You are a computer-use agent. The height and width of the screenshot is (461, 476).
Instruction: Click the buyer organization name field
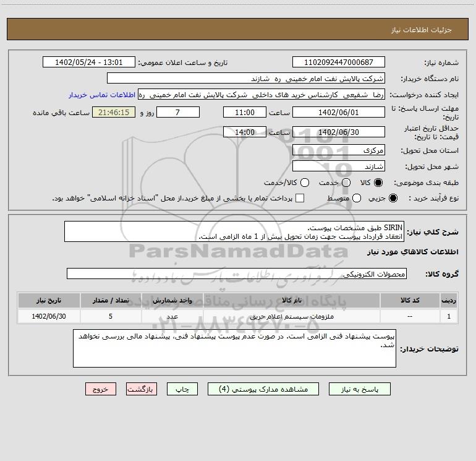(246, 79)
